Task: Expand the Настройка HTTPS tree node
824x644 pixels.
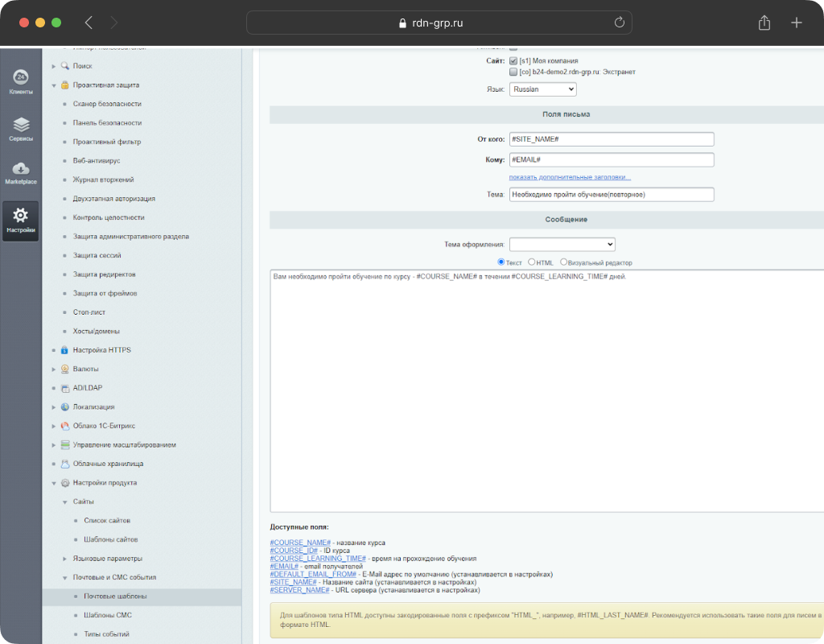Action: point(54,350)
